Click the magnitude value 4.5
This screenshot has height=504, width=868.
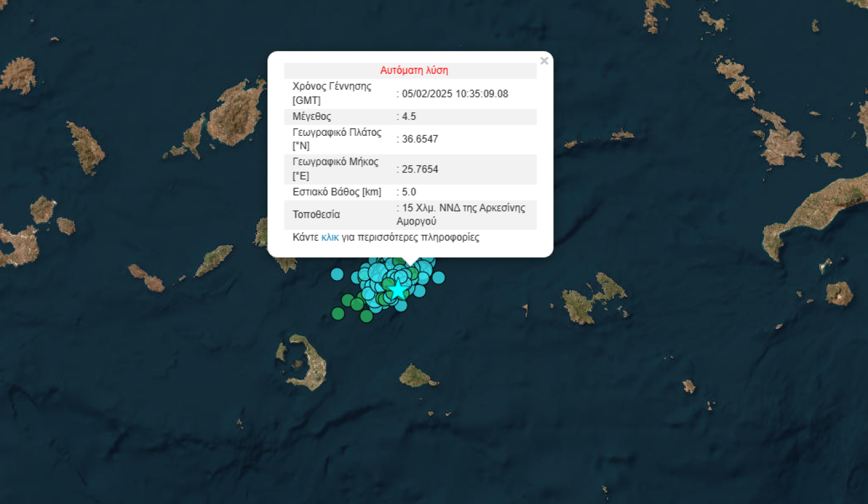[x=409, y=117]
